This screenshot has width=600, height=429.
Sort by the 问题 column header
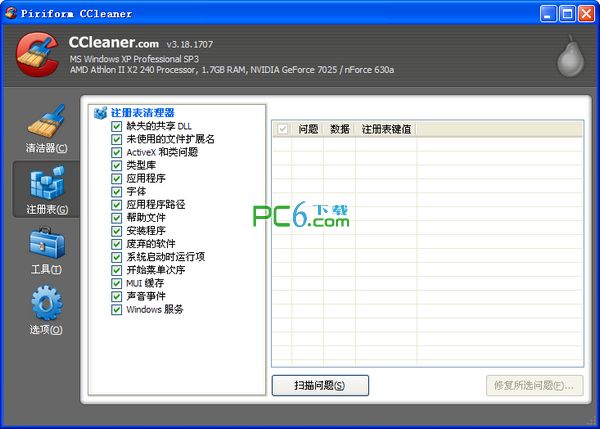(x=308, y=129)
